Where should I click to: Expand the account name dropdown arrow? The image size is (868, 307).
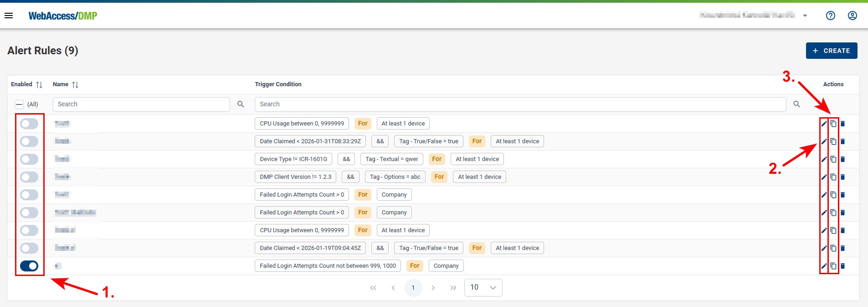[x=805, y=16]
